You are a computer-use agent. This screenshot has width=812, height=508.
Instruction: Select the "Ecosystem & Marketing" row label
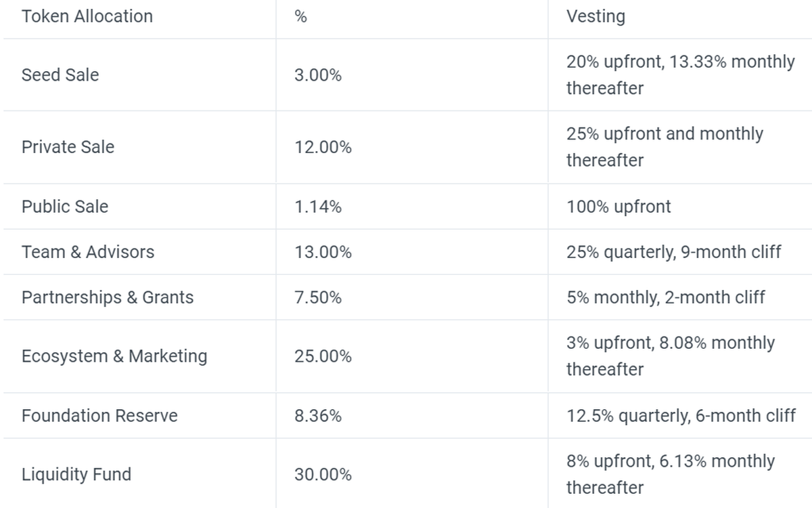114,356
